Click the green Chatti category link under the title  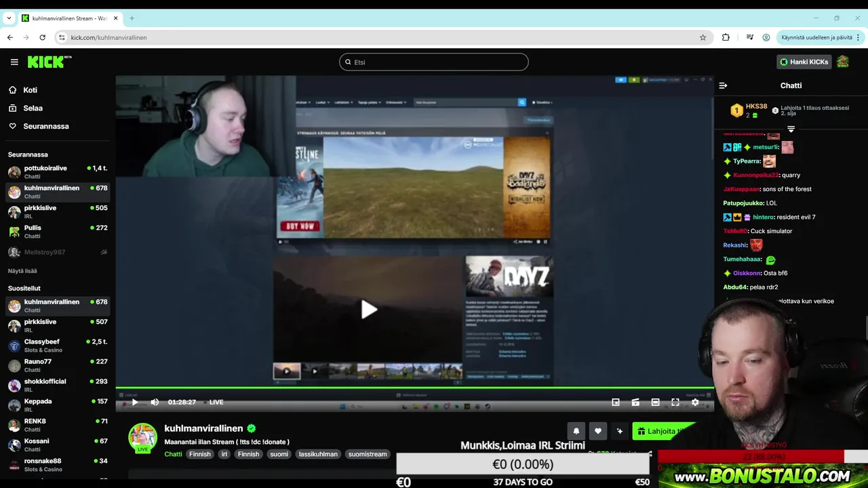click(173, 454)
